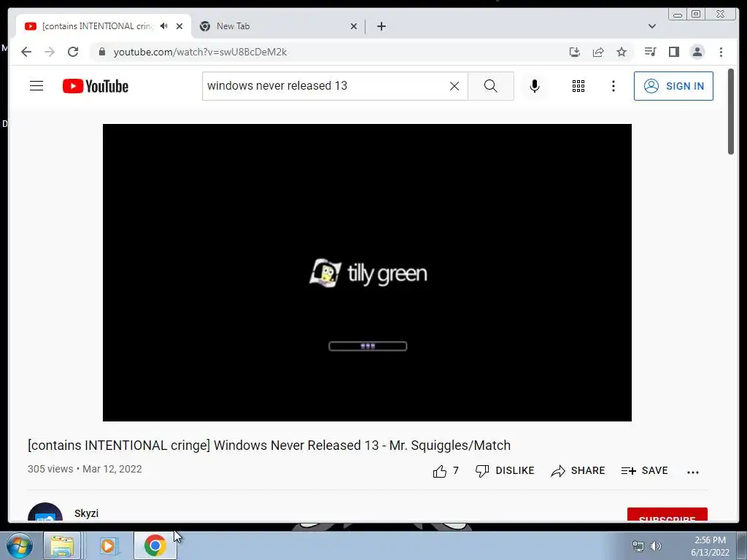Image resolution: width=747 pixels, height=560 pixels.
Task: Click the browser forward arrow
Action: 50,52
